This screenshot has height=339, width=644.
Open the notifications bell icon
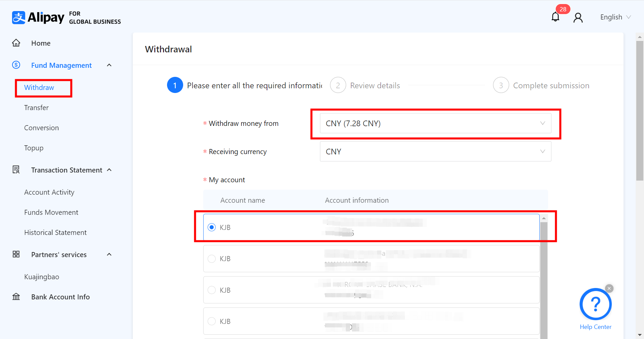(555, 17)
